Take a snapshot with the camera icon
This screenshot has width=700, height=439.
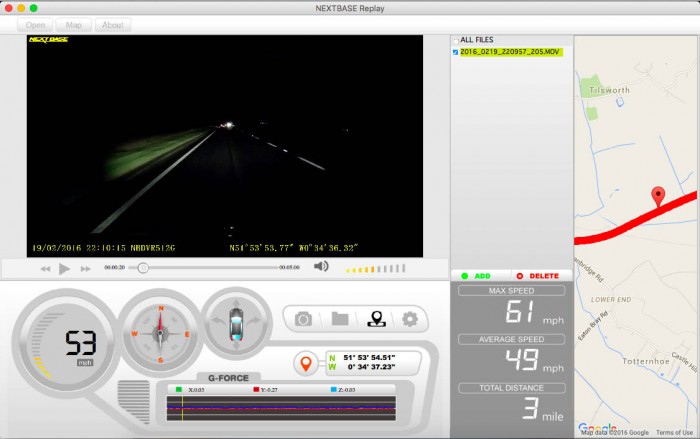click(x=304, y=319)
